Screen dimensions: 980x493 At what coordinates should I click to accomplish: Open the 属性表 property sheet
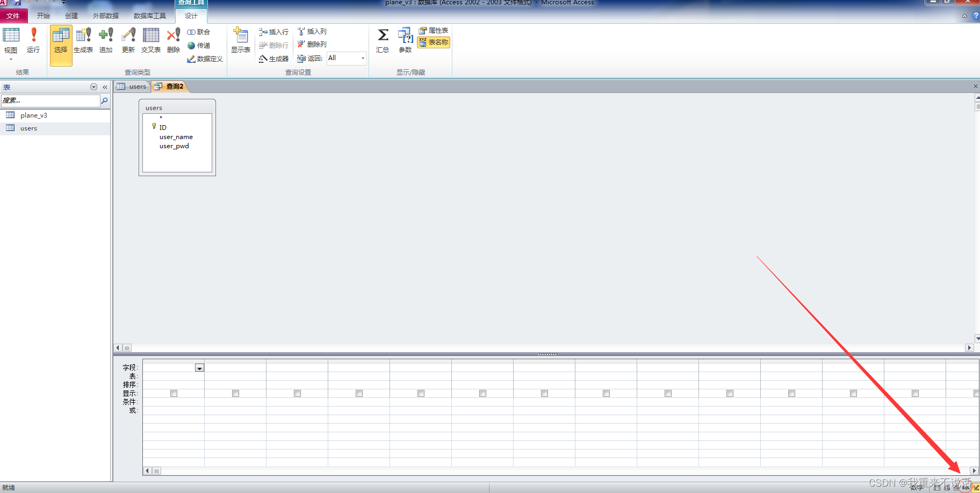(433, 31)
